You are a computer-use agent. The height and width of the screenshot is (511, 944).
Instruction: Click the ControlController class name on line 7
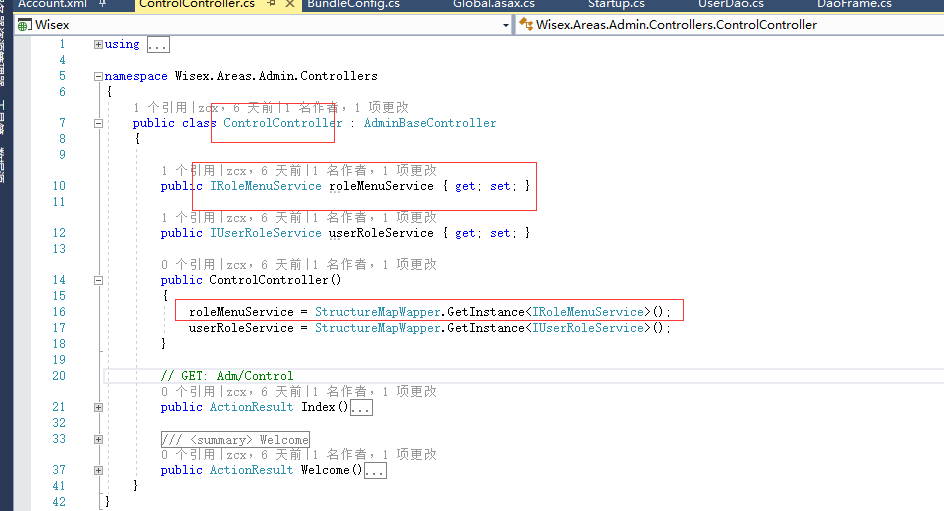click(x=282, y=123)
